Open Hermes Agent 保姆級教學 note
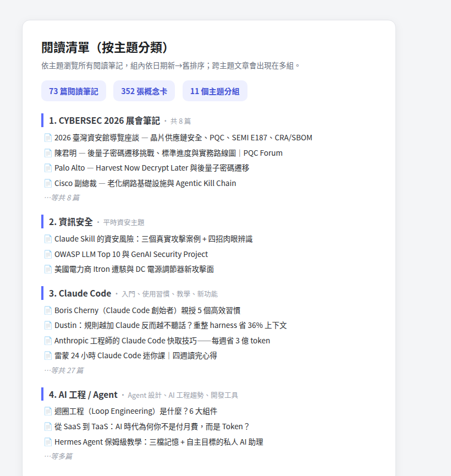 click(159, 442)
